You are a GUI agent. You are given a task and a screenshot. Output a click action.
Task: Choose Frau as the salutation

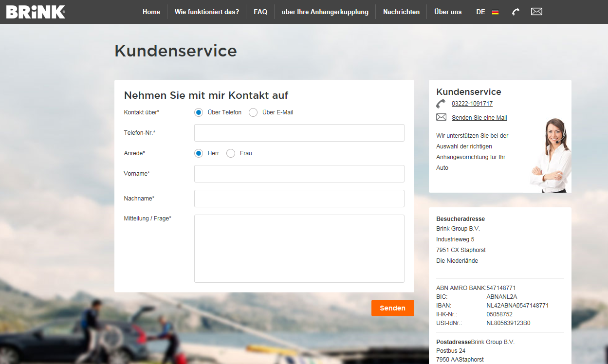[231, 153]
